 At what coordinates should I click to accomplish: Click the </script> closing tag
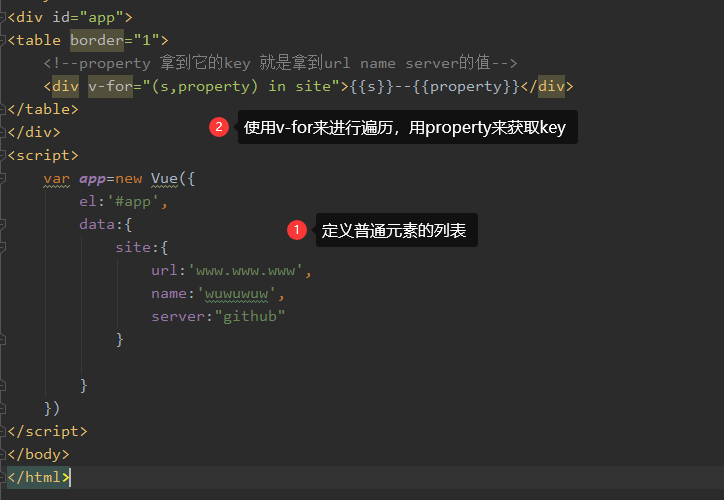47,432
